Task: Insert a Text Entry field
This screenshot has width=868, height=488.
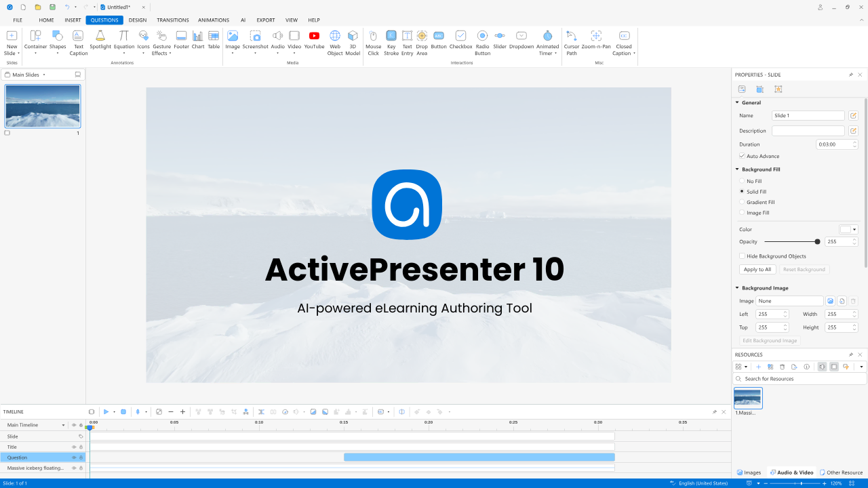Action: (407, 42)
